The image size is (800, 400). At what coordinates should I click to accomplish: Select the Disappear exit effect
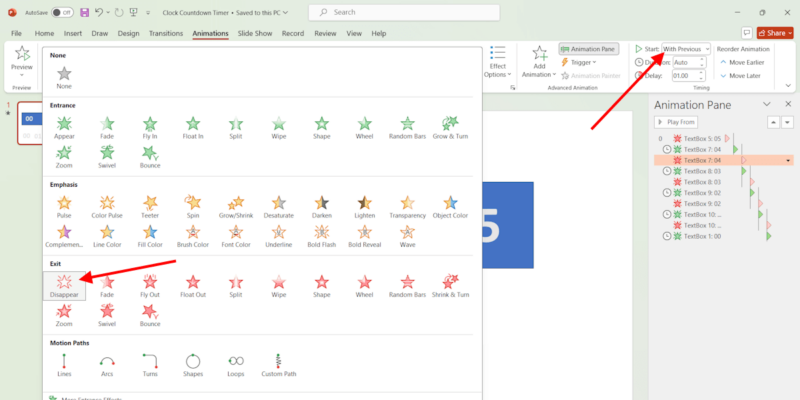pos(64,286)
